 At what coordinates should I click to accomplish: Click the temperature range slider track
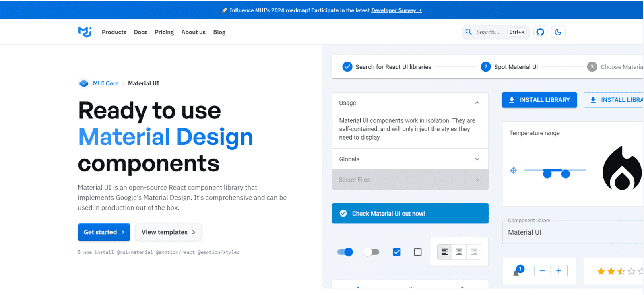555,170
